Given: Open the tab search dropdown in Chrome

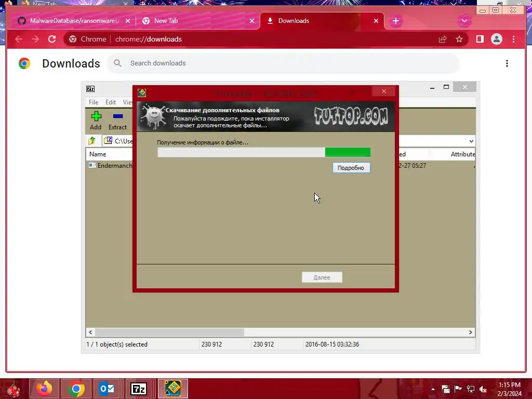Looking at the screenshot, I should click(x=464, y=21).
